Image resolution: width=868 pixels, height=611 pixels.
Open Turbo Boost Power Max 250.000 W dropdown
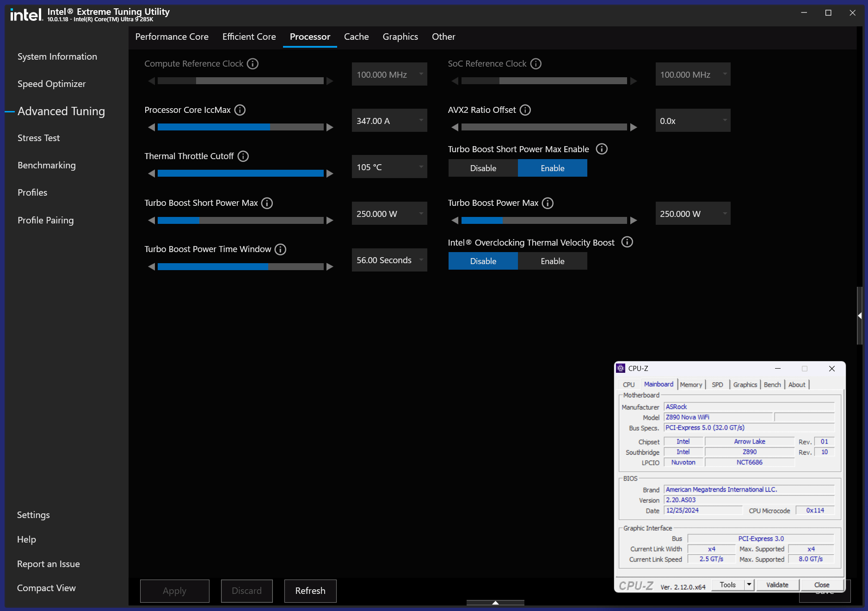pyautogui.click(x=693, y=213)
